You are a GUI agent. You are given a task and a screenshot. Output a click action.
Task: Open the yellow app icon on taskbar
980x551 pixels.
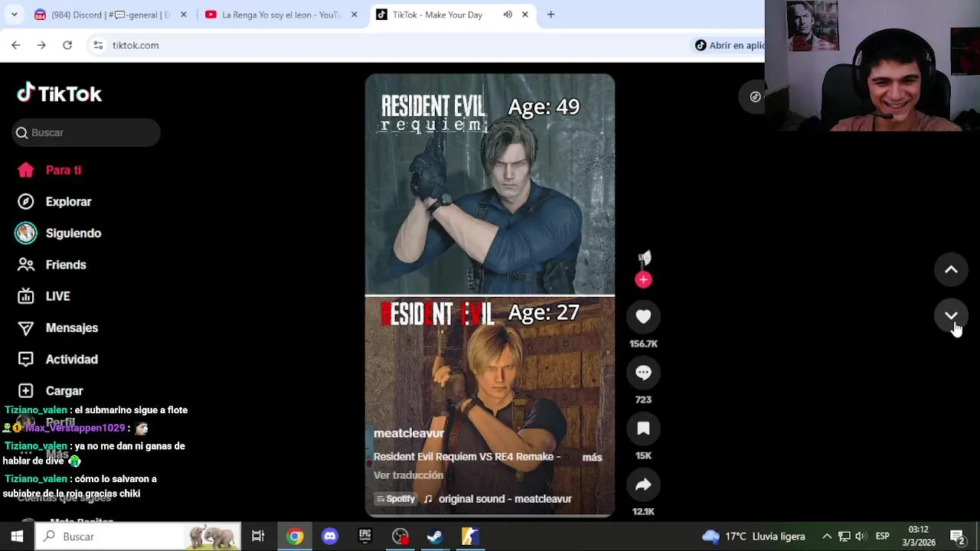point(469,536)
